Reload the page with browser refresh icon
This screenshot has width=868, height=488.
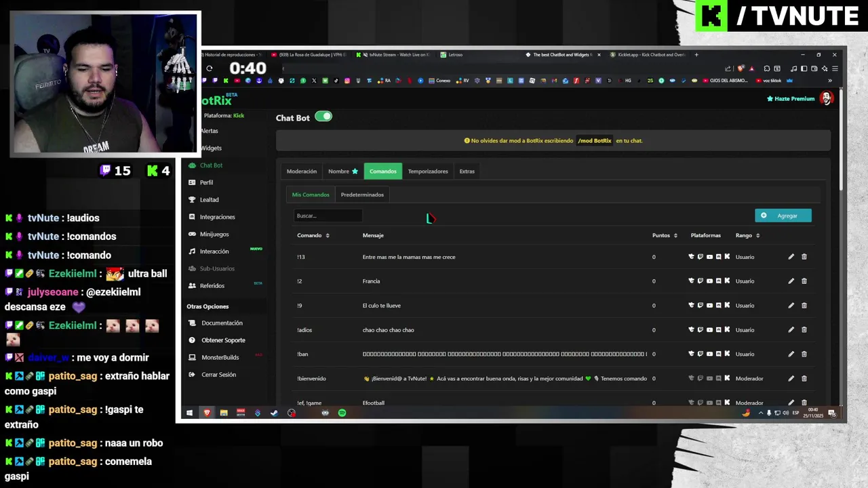tap(210, 68)
